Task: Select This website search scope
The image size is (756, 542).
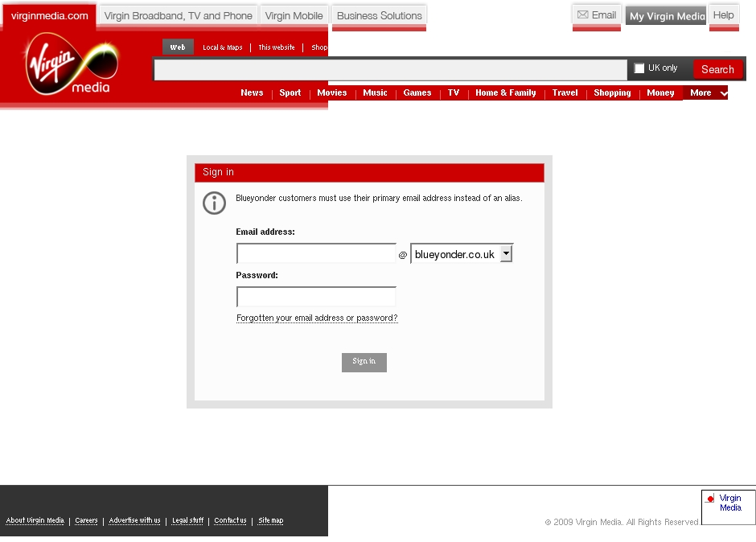Action: [x=277, y=47]
